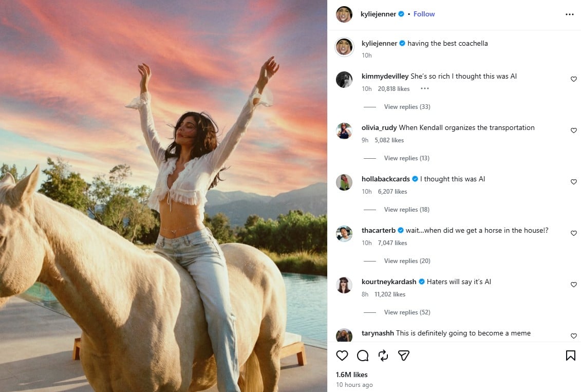The image size is (581, 392).
Task: Open kyliejenner's profile picture thumbnail
Action: point(344,14)
